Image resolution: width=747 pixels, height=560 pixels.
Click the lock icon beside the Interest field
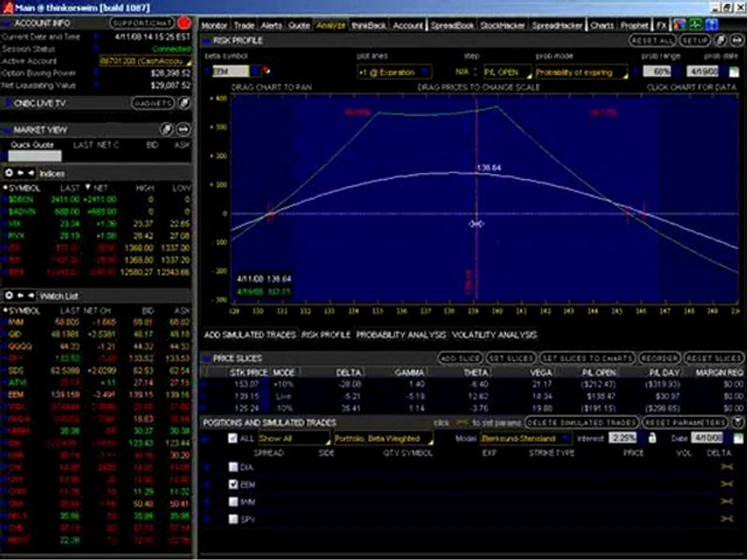tap(652, 438)
